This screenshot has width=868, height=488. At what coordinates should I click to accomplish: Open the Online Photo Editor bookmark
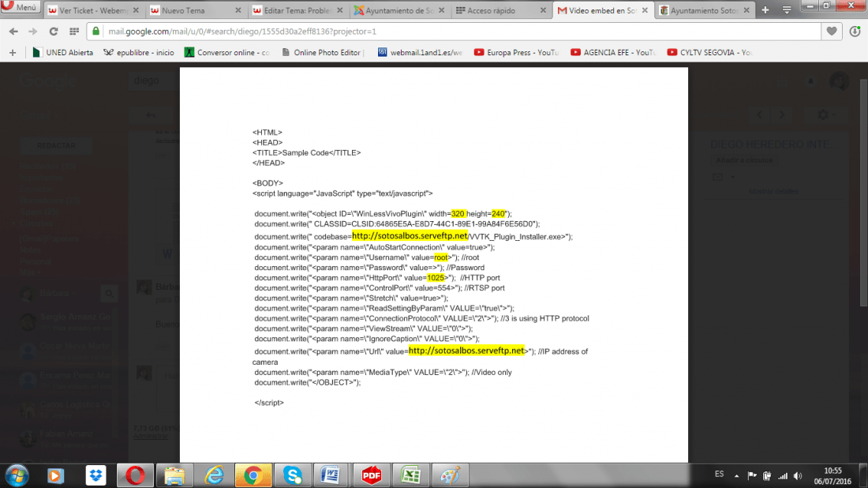click(x=324, y=53)
